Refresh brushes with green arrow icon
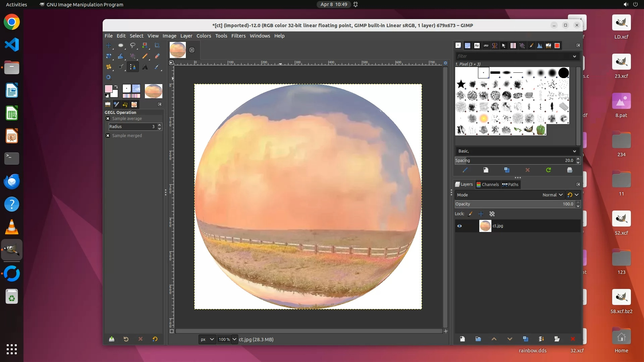This screenshot has height=362, width=644. (548, 170)
